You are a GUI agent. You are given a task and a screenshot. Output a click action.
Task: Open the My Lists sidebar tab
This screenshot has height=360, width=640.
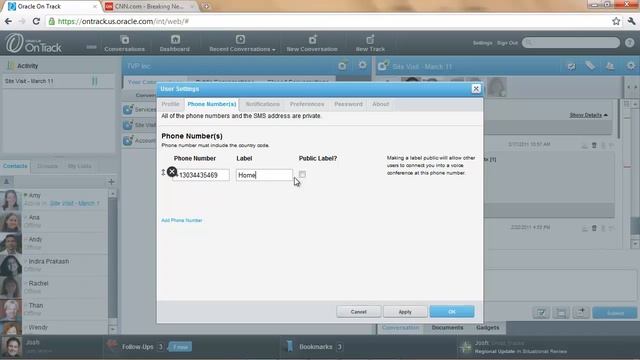point(80,166)
